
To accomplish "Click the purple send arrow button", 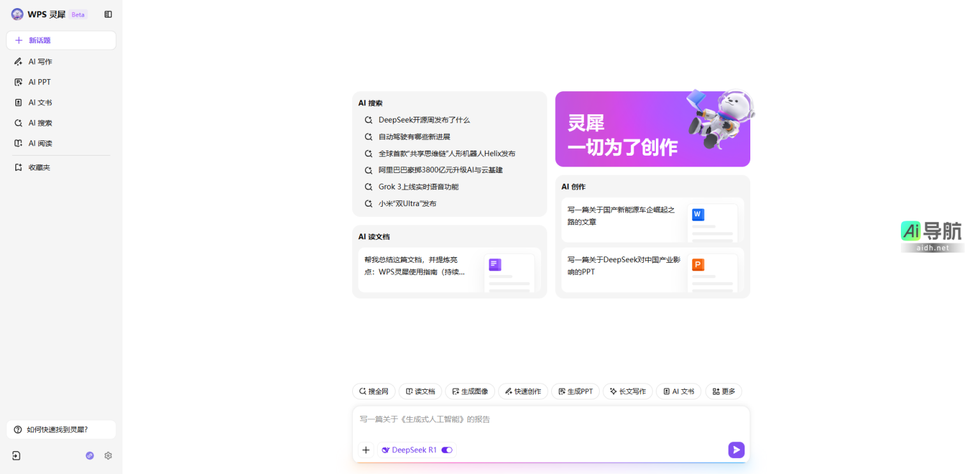I will coord(736,450).
